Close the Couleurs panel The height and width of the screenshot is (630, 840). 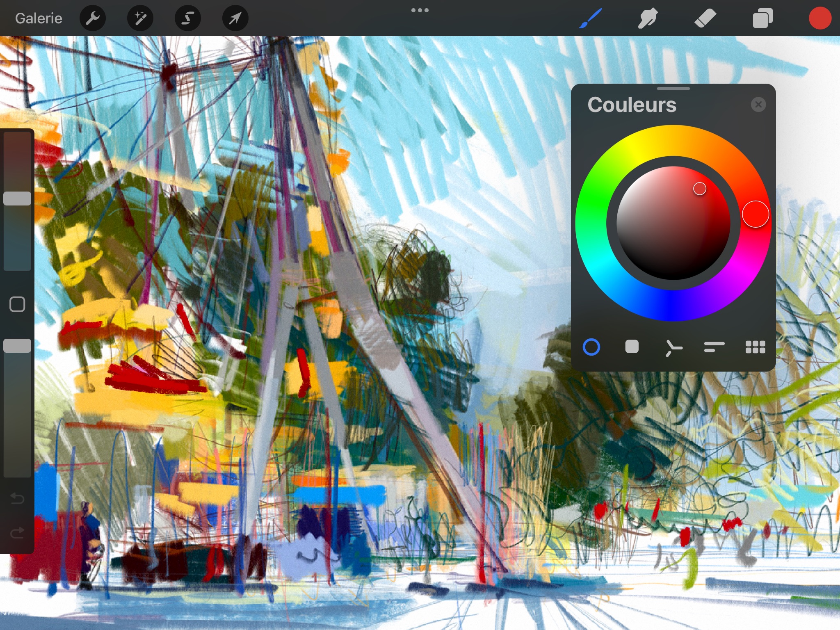[758, 105]
